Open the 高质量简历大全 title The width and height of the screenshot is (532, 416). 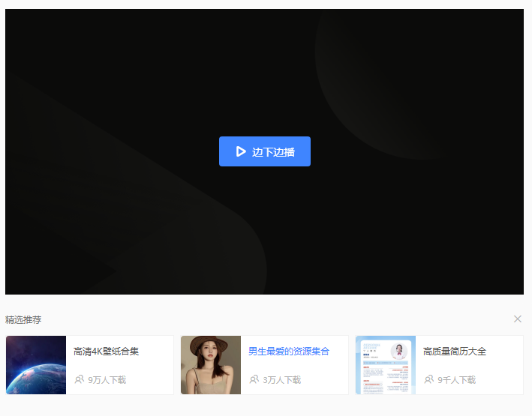coord(455,351)
